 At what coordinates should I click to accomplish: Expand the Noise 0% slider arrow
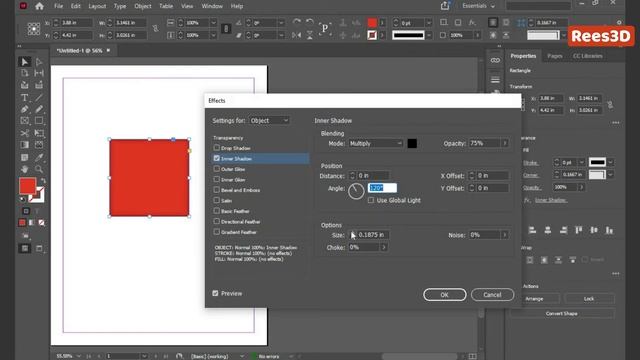tap(505, 235)
